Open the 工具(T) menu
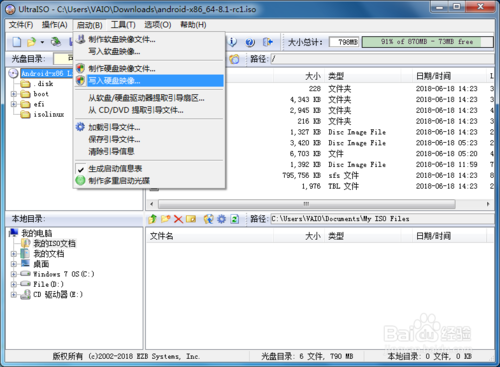The width and height of the screenshot is (500, 367). pyautogui.click(x=123, y=25)
